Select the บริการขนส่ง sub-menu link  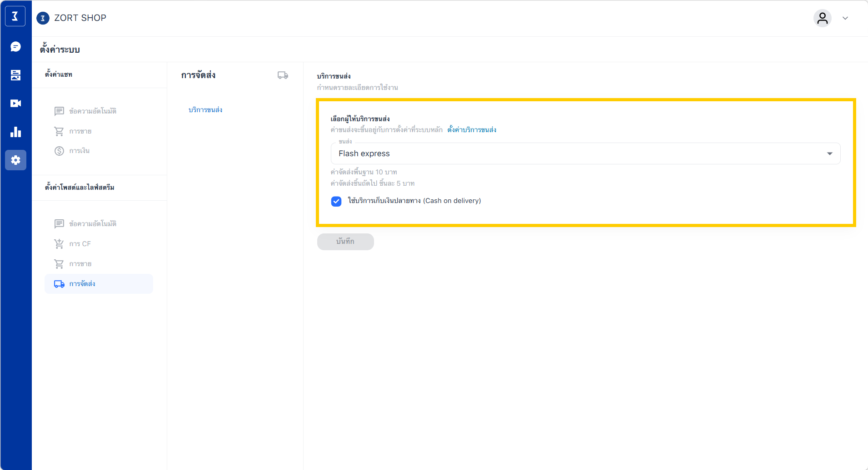[205, 110]
